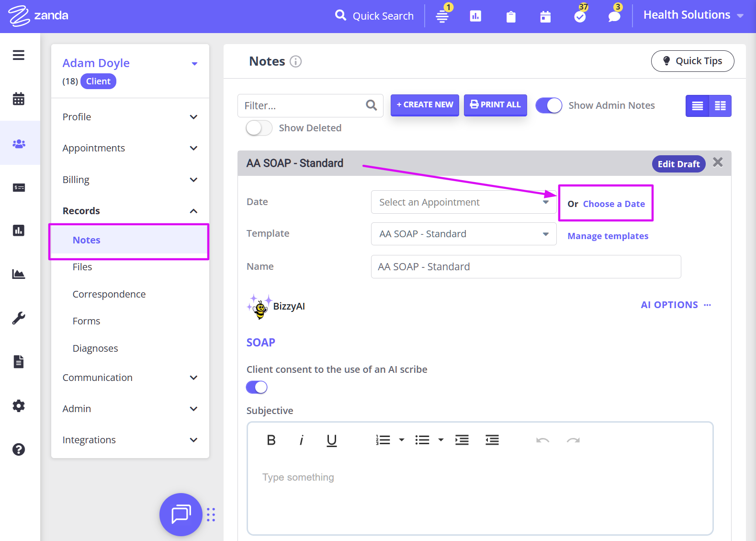Open the wrench tools icon in sidebar

coord(19,318)
